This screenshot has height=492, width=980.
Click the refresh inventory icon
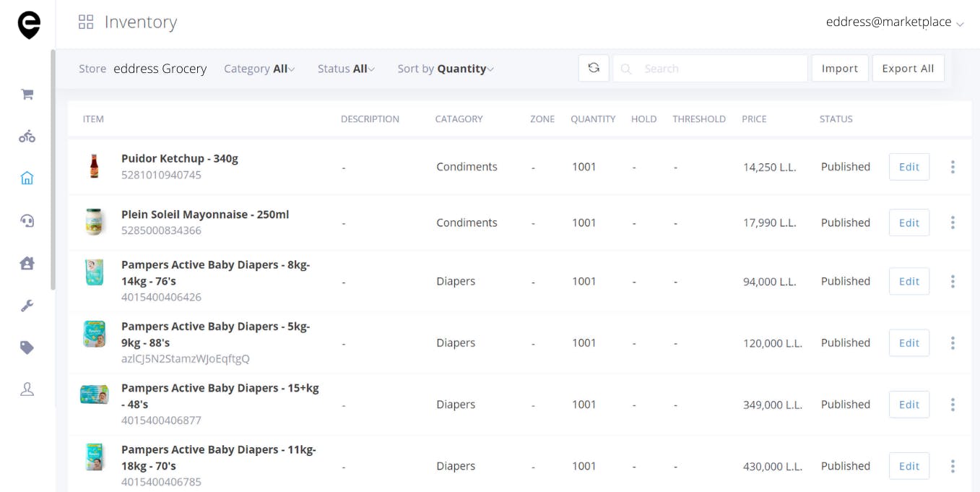point(594,68)
